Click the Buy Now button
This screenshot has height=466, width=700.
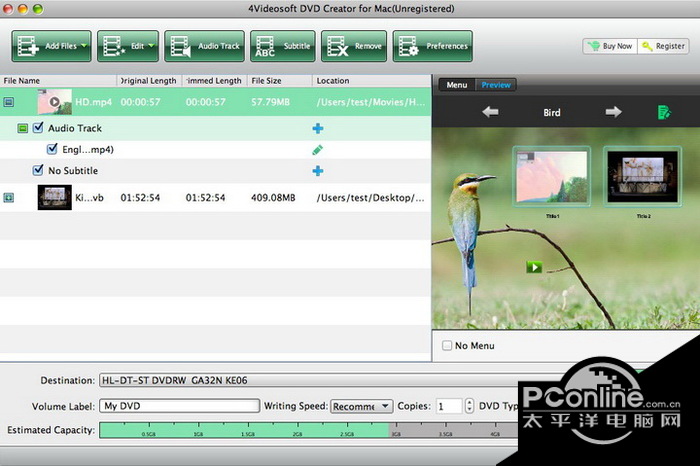pyautogui.click(x=610, y=46)
